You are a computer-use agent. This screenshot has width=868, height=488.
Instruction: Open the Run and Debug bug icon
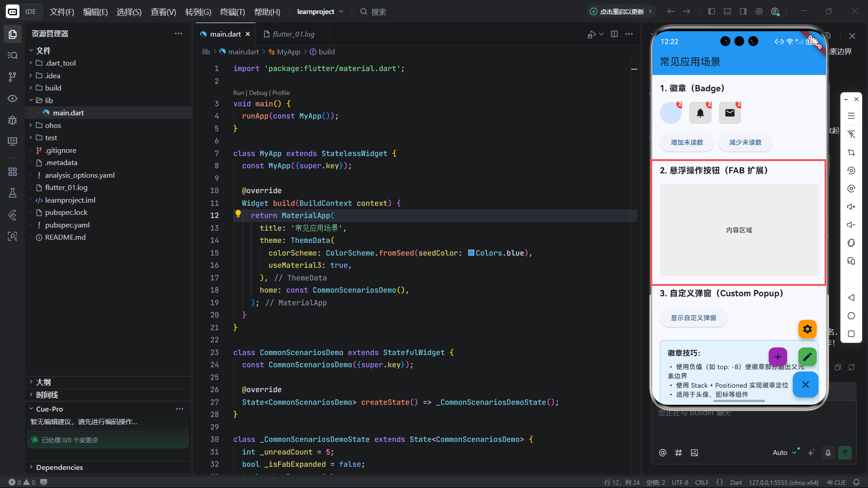point(13,120)
